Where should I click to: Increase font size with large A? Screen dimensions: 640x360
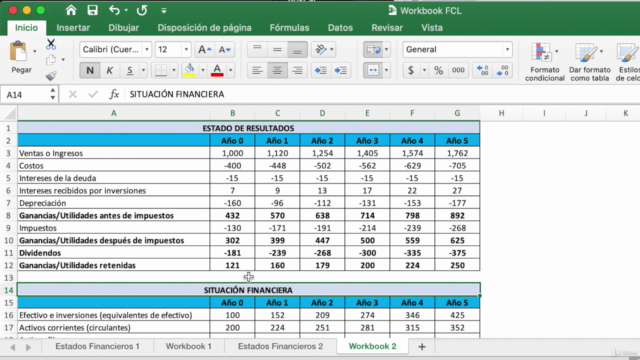click(204, 49)
